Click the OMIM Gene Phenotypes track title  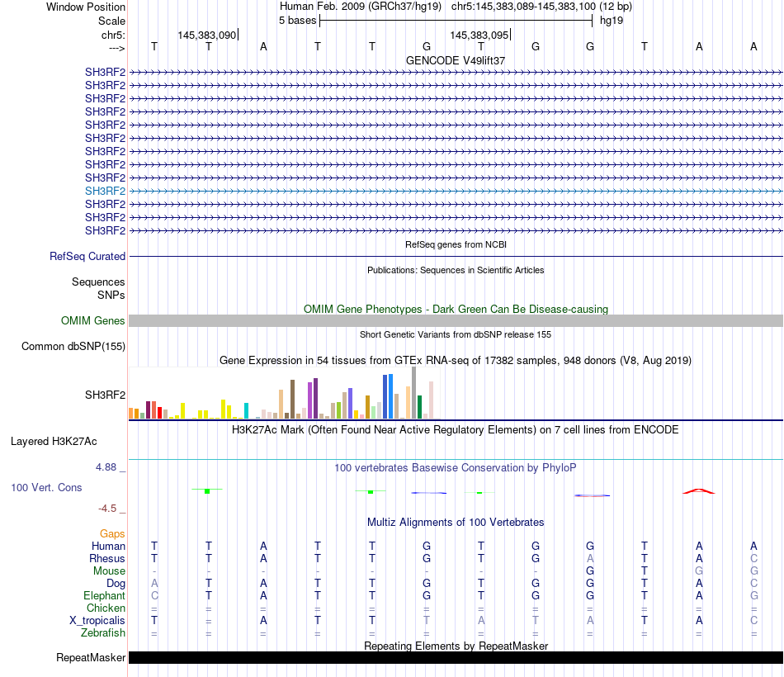click(x=456, y=310)
